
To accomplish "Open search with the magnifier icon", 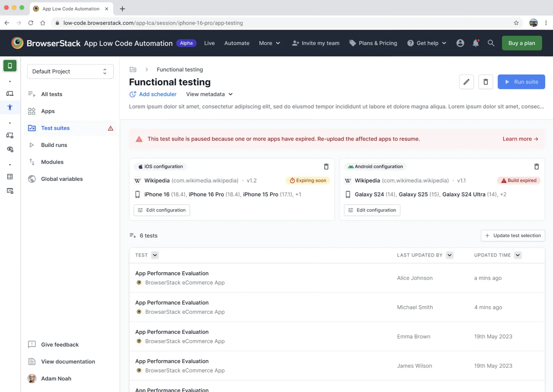I will tap(491, 43).
